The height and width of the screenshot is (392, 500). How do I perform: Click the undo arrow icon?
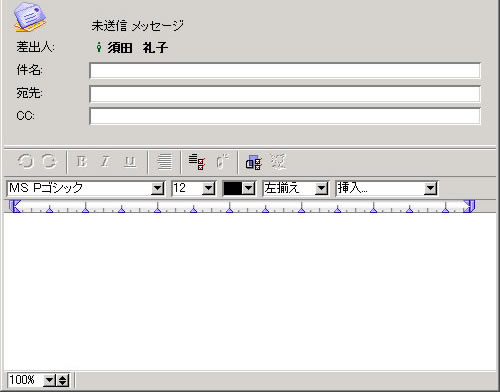click(25, 162)
